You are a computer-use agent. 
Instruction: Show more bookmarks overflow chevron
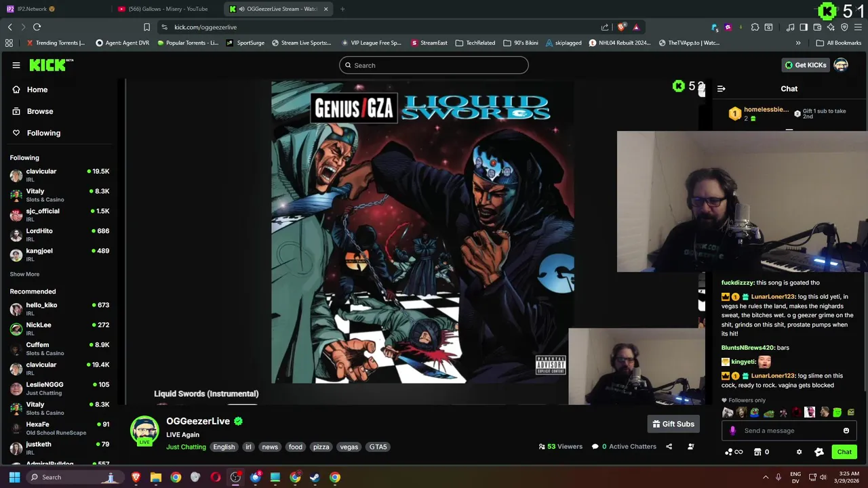coord(798,43)
